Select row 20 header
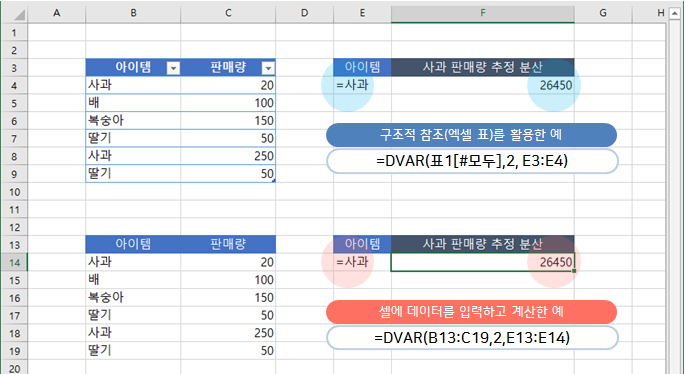 tap(14, 368)
